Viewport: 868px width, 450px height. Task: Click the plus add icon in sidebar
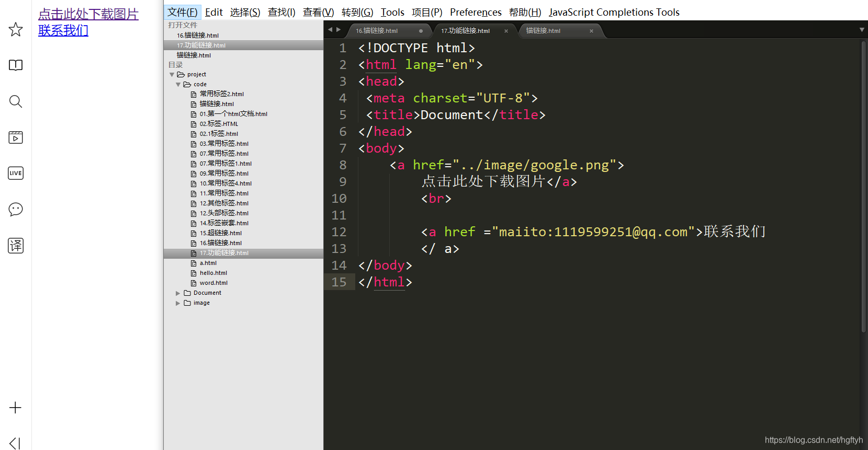point(16,408)
